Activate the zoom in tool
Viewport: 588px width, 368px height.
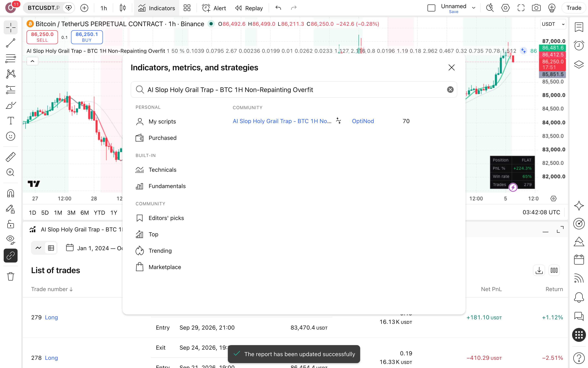[x=10, y=172]
